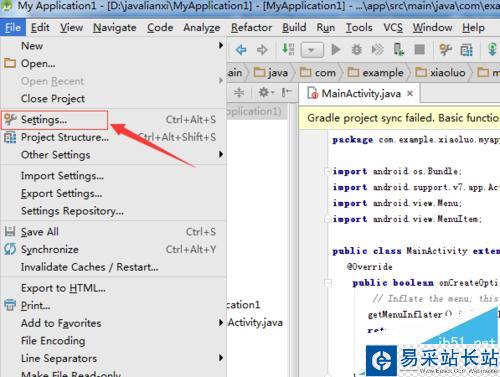Open the Refactor menu

coord(252,28)
